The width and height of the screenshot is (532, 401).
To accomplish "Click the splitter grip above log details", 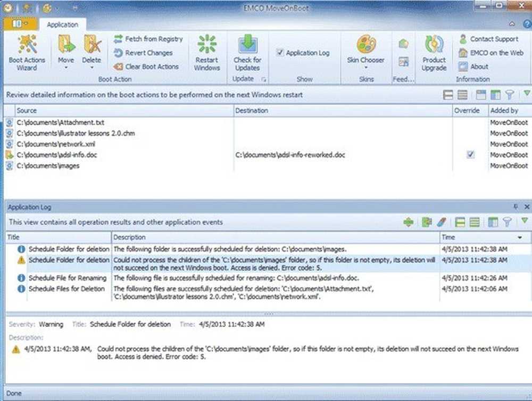I will click(268, 314).
